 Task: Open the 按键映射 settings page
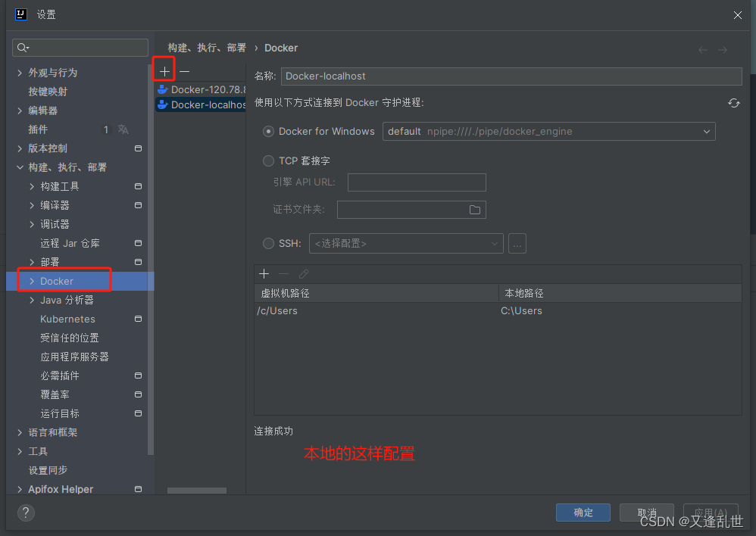tap(48, 92)
